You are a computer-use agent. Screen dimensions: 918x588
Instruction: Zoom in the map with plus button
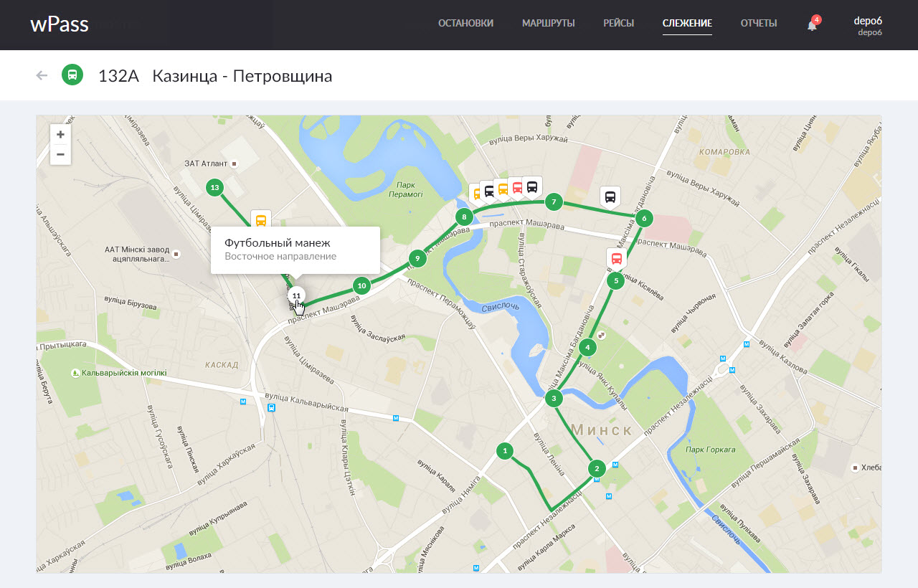[60, 135]
